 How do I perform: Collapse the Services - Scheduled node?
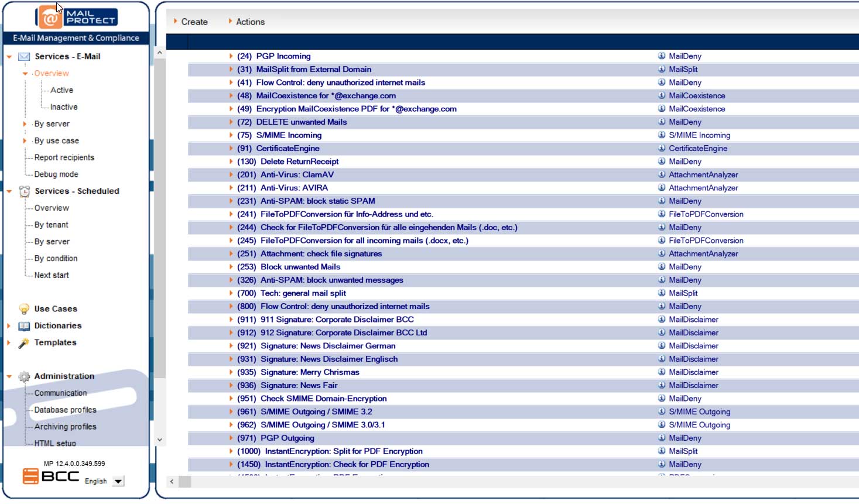9,191
